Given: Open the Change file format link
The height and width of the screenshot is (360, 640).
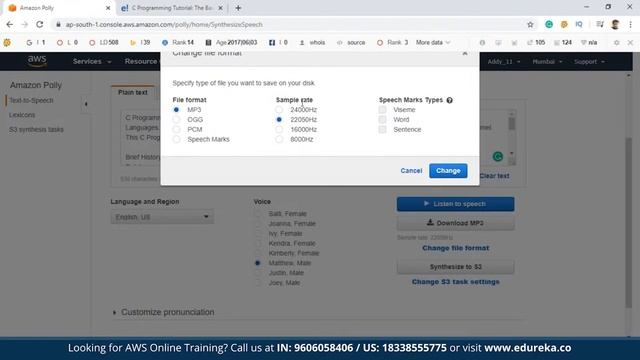Looking at the screenshot, I should click(x=456, y=248).
